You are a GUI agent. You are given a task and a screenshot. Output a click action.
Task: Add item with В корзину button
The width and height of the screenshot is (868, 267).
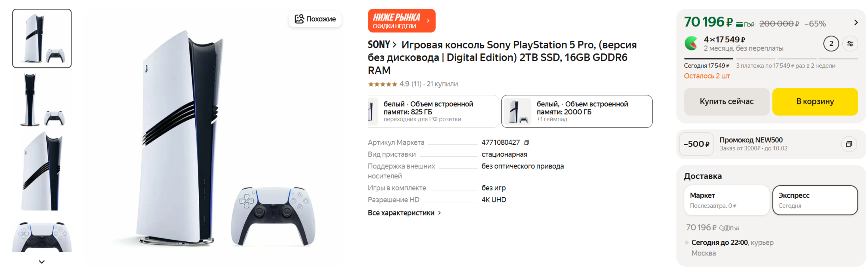(x=815, y=102)
